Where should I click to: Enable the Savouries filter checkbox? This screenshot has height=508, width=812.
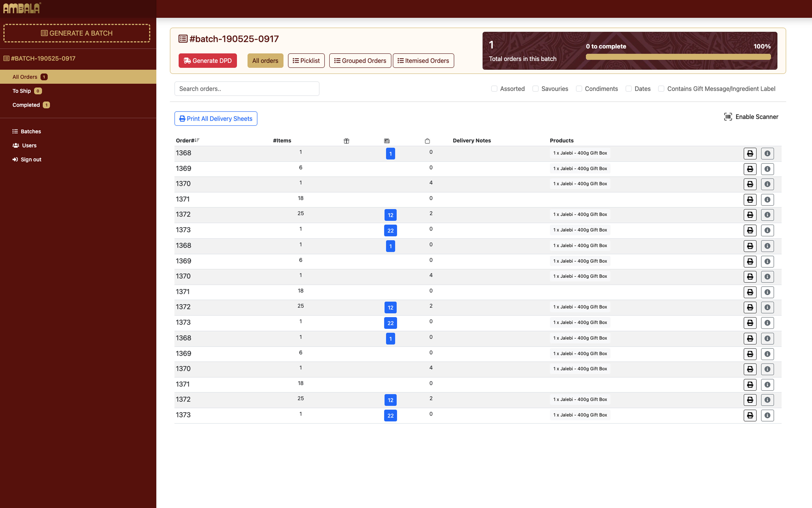[x=536, y=89]
